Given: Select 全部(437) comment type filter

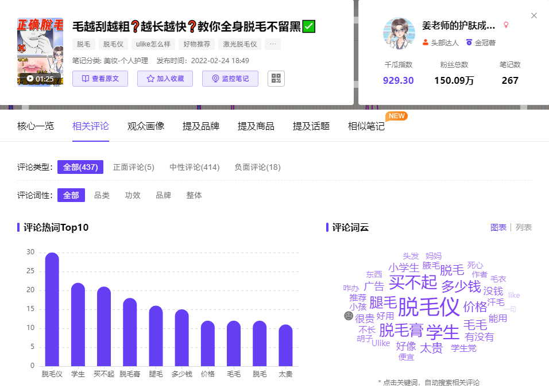Looking at the screenshot, I should point(80,167).
